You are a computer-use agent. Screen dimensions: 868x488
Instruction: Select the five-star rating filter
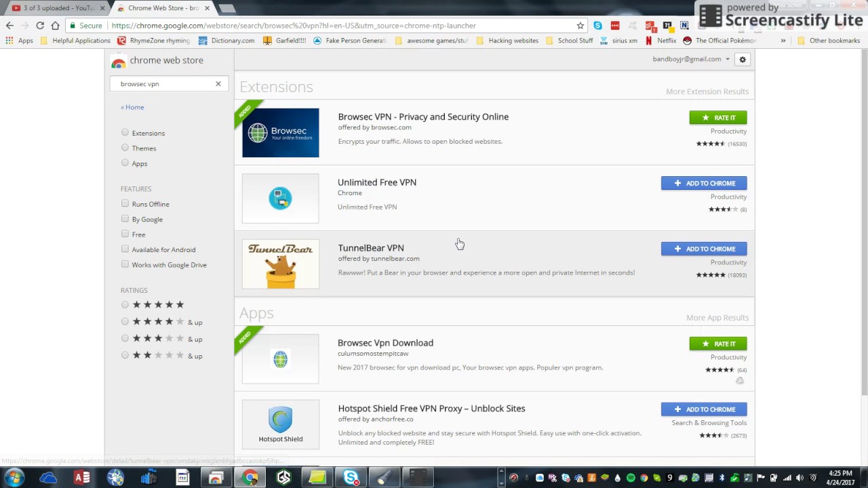[125, 305]
